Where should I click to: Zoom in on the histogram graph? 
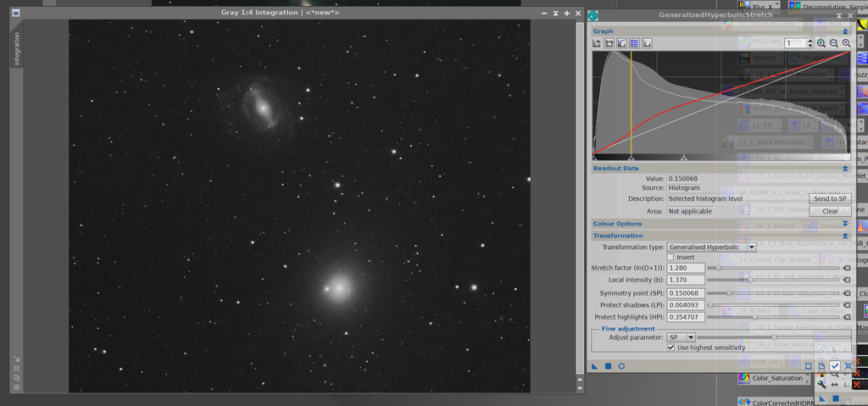click(821, 43)
